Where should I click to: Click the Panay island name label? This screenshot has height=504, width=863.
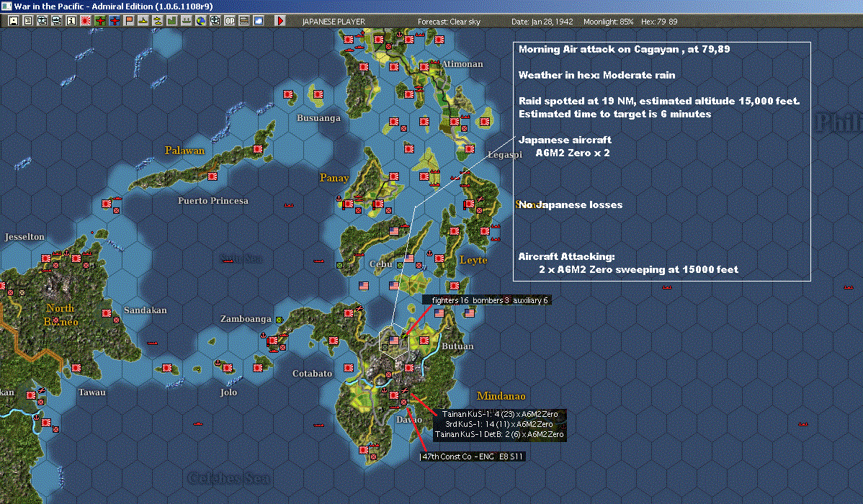(334, 178)
